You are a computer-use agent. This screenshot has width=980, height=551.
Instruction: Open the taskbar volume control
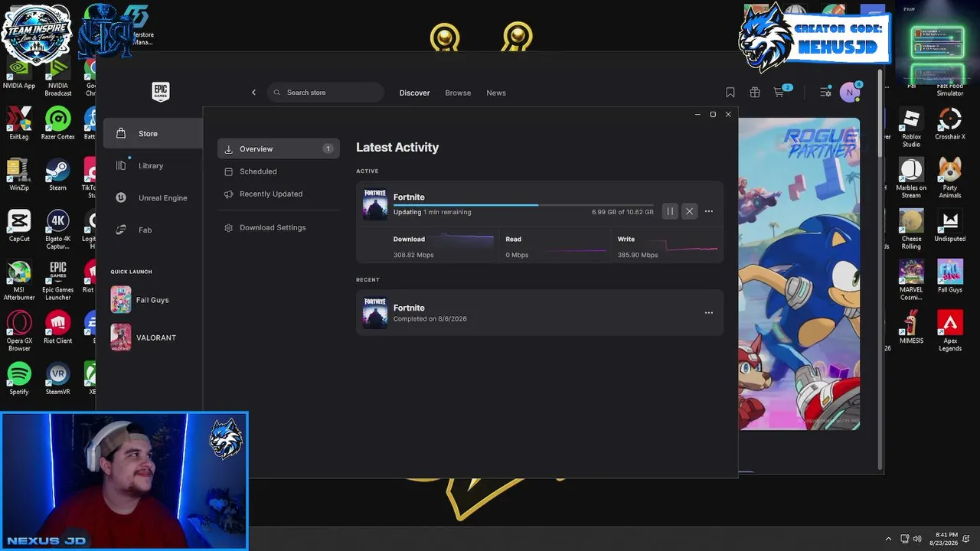point(917,539)
